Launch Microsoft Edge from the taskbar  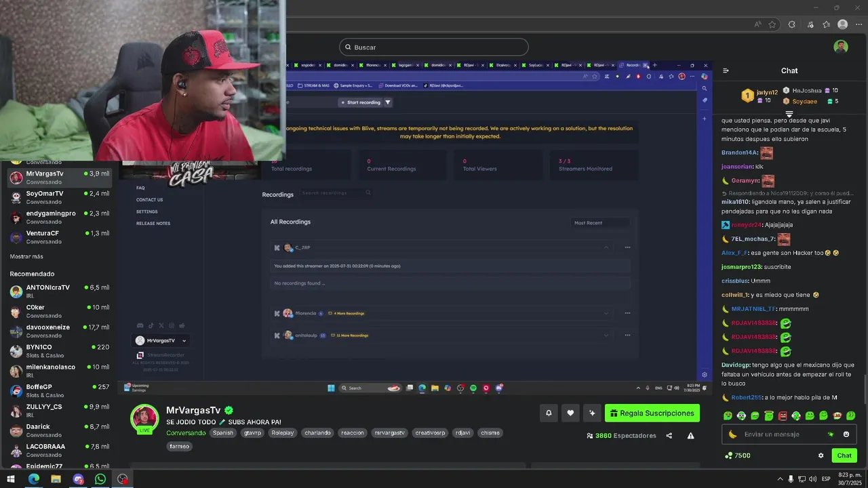coord(33,479)
